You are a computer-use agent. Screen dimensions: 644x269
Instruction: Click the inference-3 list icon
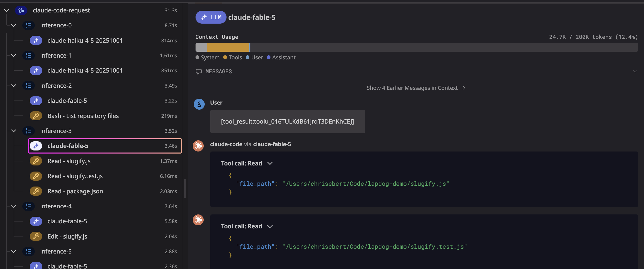point(28,131)
